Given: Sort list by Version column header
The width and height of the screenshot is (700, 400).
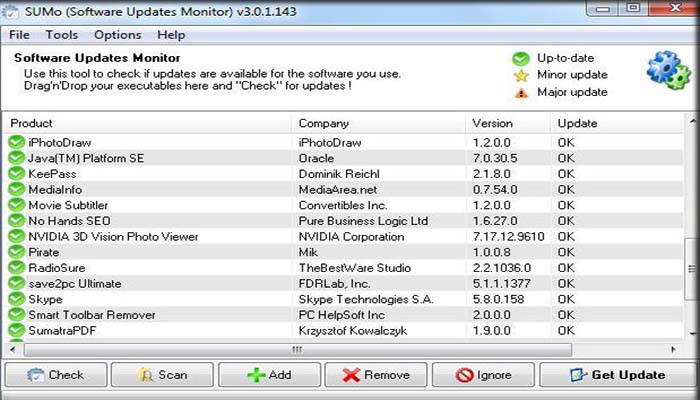Looking at the screenshot, I should pyautogui.click(x=508, y=123).
